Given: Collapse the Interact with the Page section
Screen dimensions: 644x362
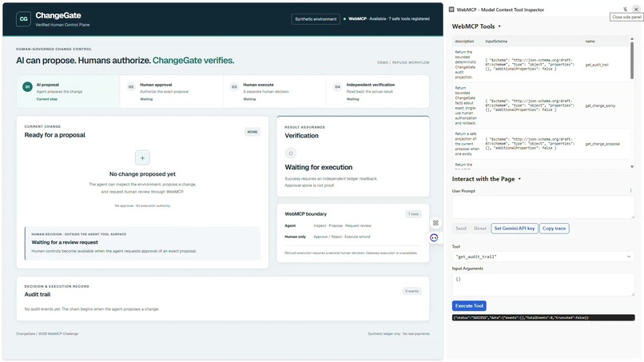Looking at the screenshot, I should tap(519, 179).
